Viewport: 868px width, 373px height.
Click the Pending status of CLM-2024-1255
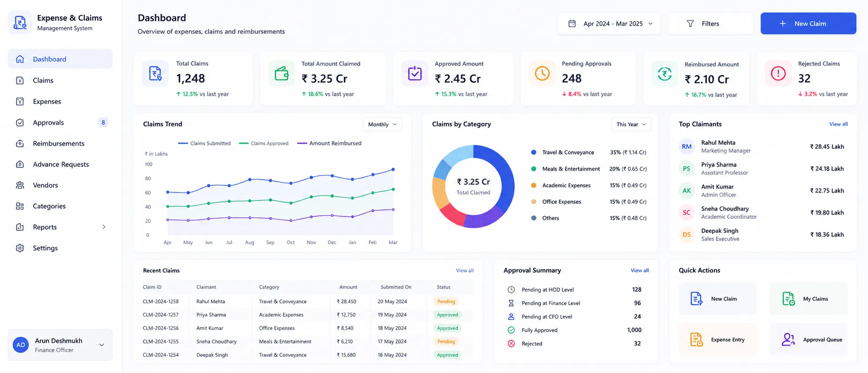446,342
